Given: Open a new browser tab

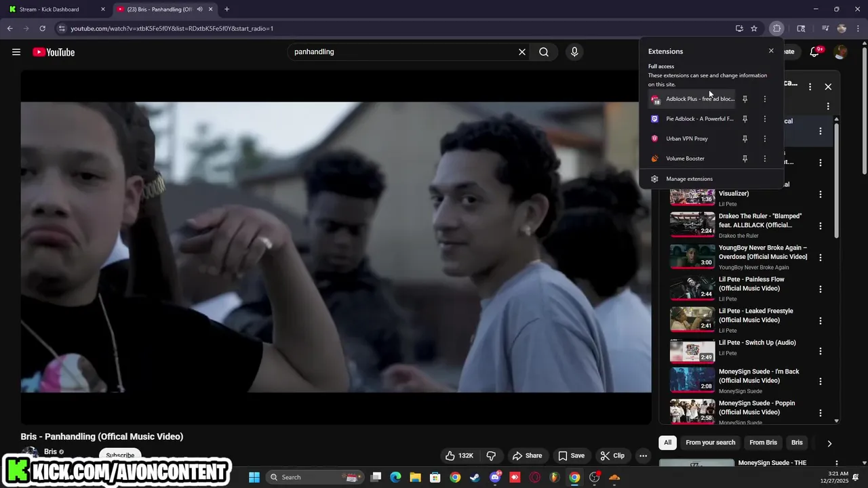Looking at the screenshot, I should [x=226, y=9].
